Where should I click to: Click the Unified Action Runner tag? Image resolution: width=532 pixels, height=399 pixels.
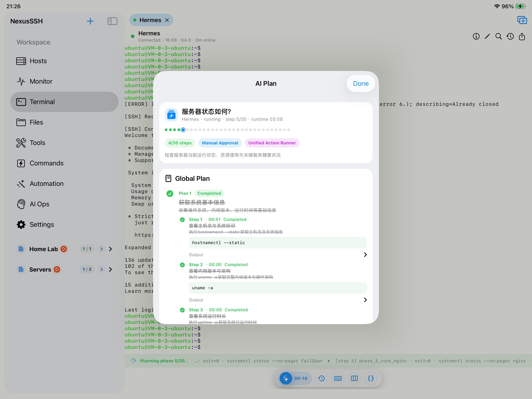pyautogui.click(x=272, y=143)
